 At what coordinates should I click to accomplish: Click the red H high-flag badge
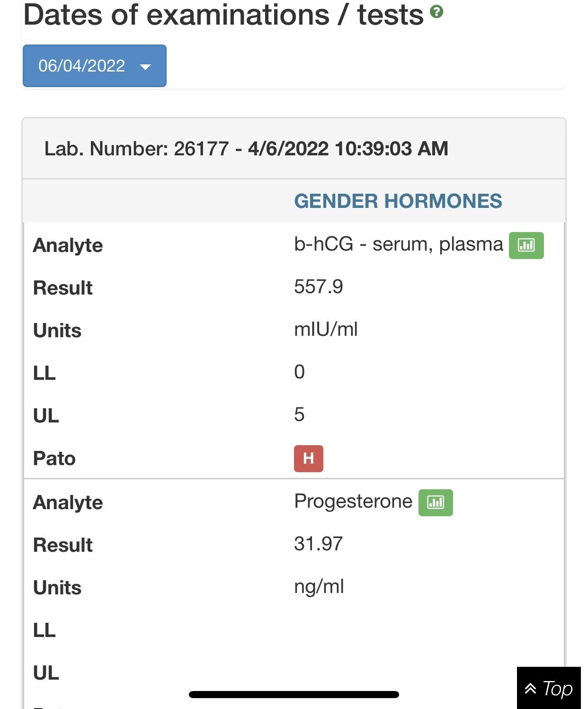tap(308, 458)
